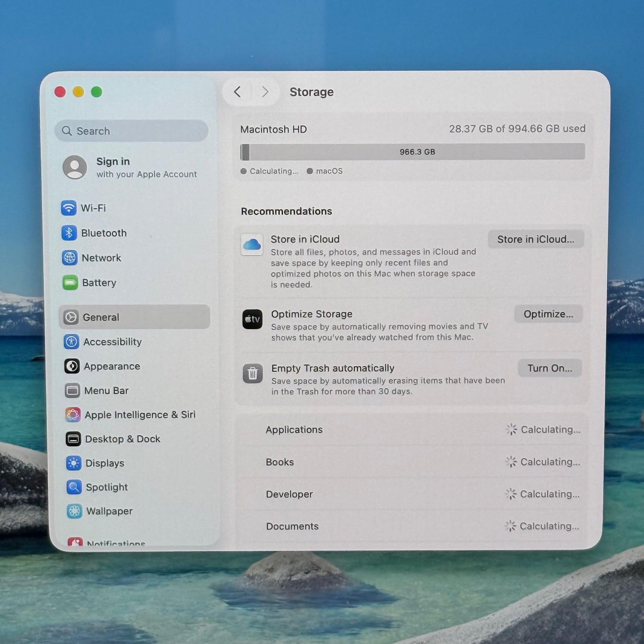Open the Displays settings pane
Screen dimensions: 644x644
[x=105, y=463]
